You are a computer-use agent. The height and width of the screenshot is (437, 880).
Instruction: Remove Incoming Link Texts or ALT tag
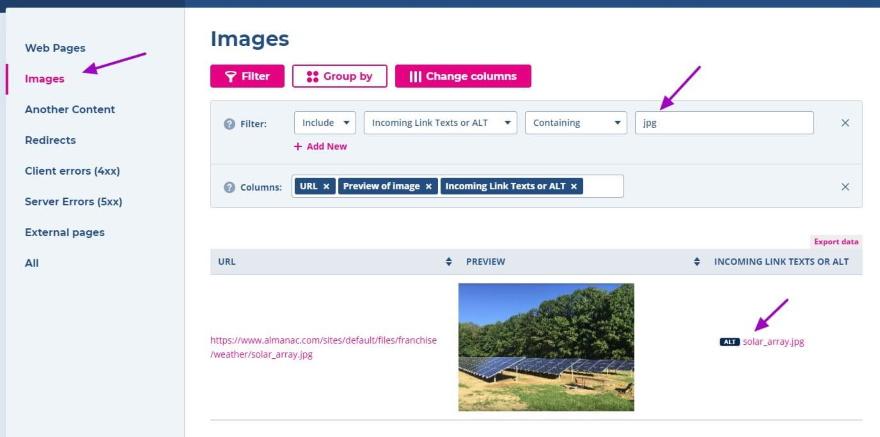point(574,187)
